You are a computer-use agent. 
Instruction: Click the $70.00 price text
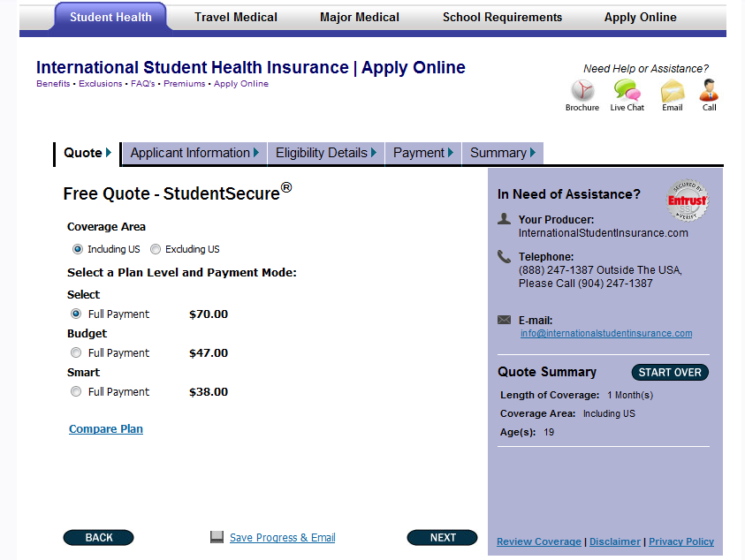(209, 314)
